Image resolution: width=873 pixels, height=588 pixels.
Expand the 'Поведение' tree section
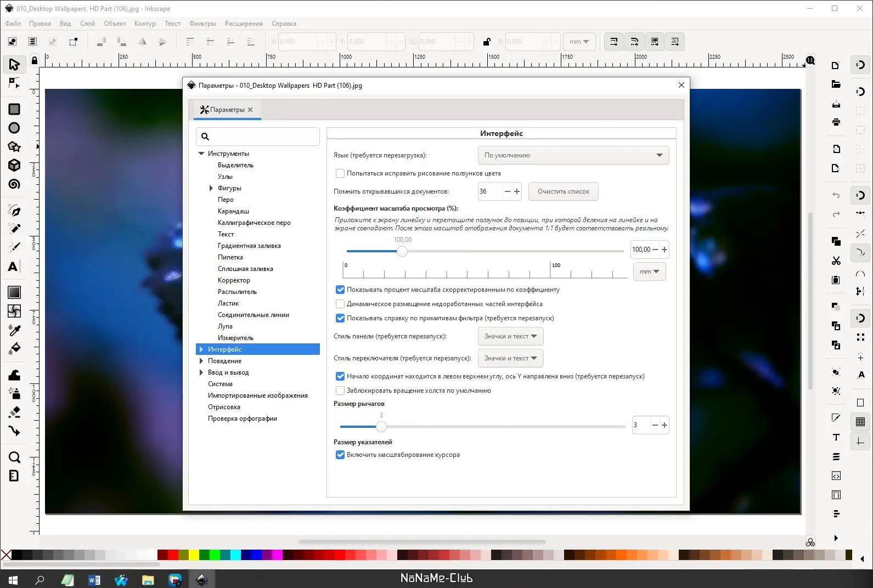(x=201, y=361)
